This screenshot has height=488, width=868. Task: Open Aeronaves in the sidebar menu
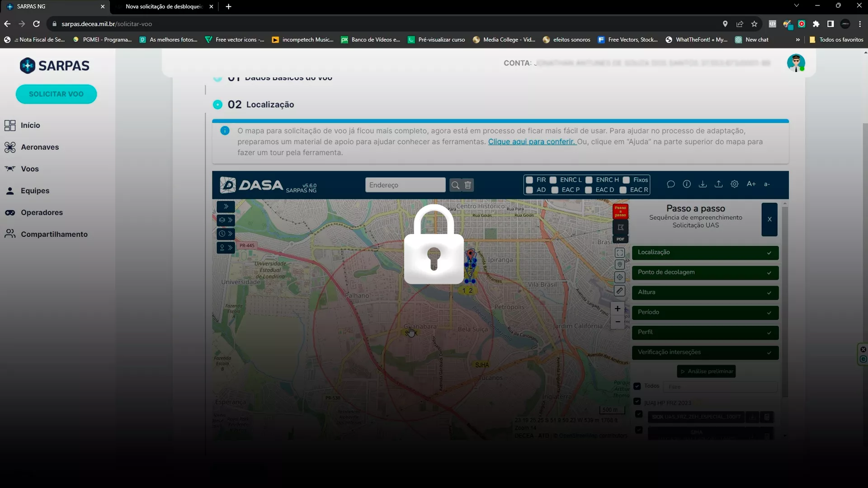40,147
